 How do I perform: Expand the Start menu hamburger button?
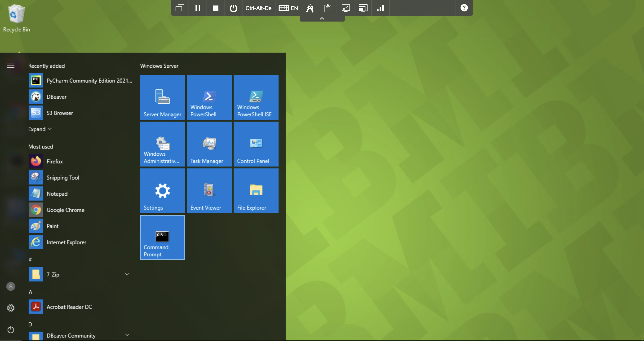coord(10,66)
